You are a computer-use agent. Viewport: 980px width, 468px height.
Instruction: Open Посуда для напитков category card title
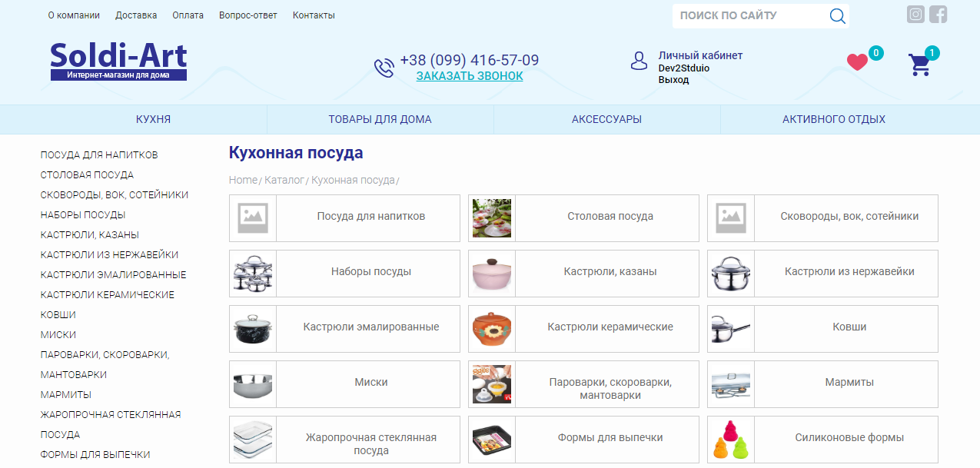371,217
